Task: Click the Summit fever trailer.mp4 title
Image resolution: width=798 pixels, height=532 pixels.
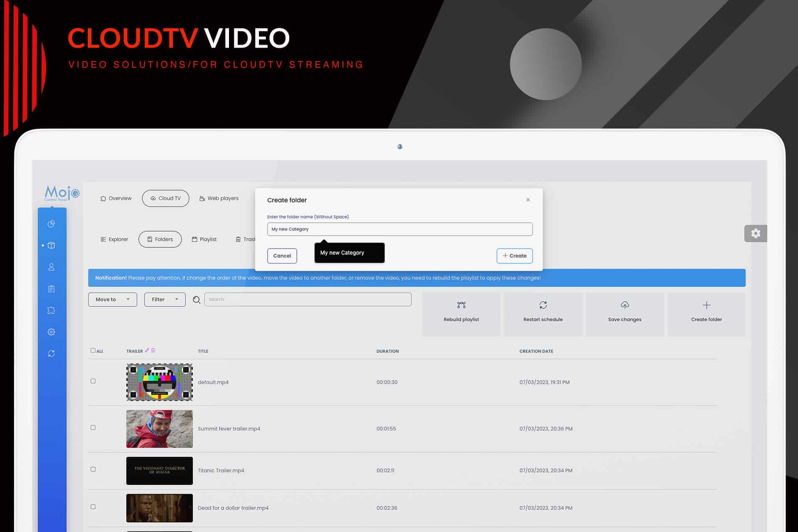Action: 229,429
